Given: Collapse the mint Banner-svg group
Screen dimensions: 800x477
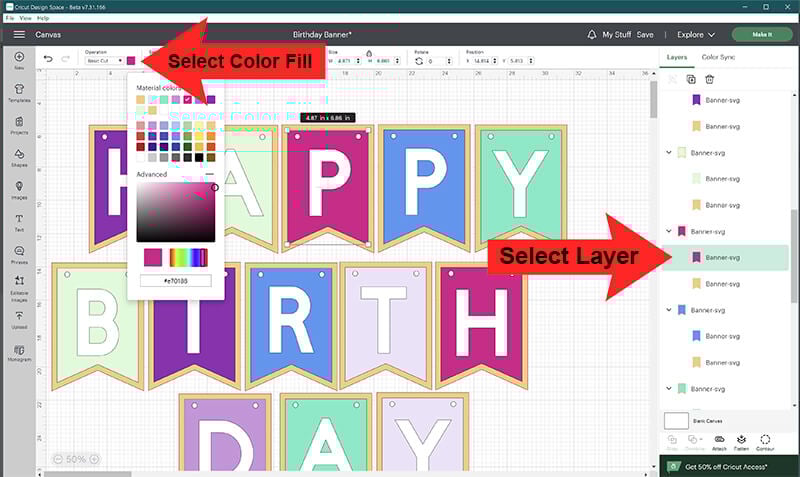Looking at the screenshot, I should [669, 388].
